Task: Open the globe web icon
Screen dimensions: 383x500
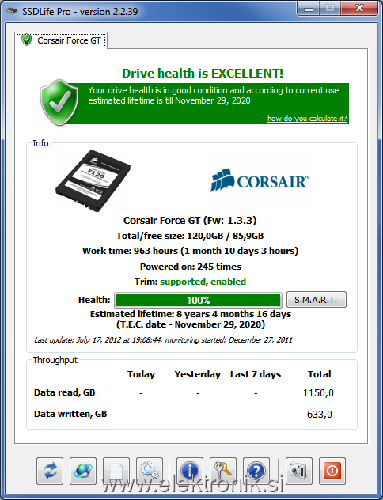Action: pos(83,470)
